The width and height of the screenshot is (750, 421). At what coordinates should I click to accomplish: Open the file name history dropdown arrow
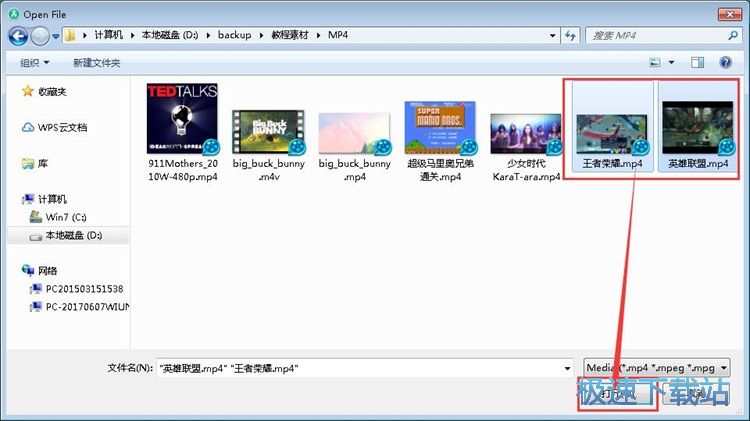[x=567, y=368]
